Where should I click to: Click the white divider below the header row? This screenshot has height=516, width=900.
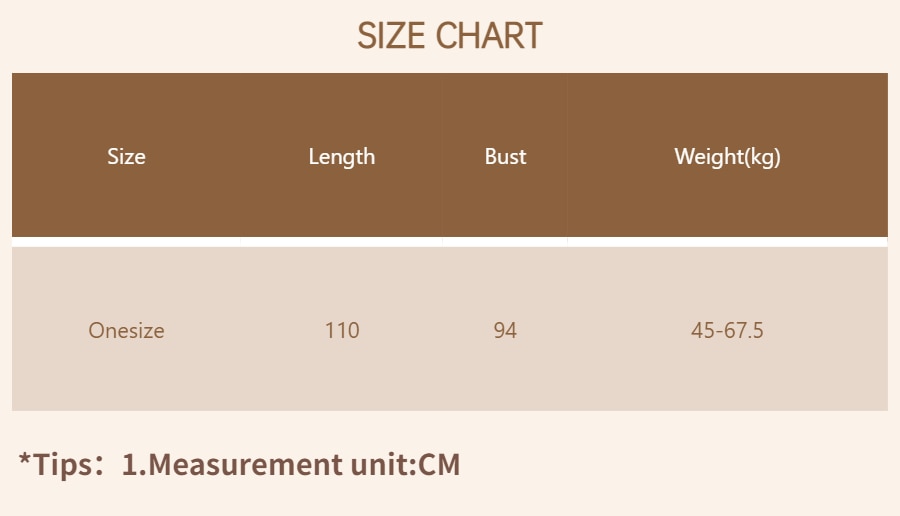click(449, 242)
